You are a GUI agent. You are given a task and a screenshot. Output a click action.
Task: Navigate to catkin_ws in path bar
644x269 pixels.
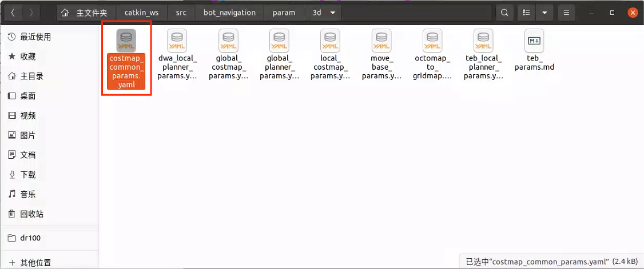point(141,13)
